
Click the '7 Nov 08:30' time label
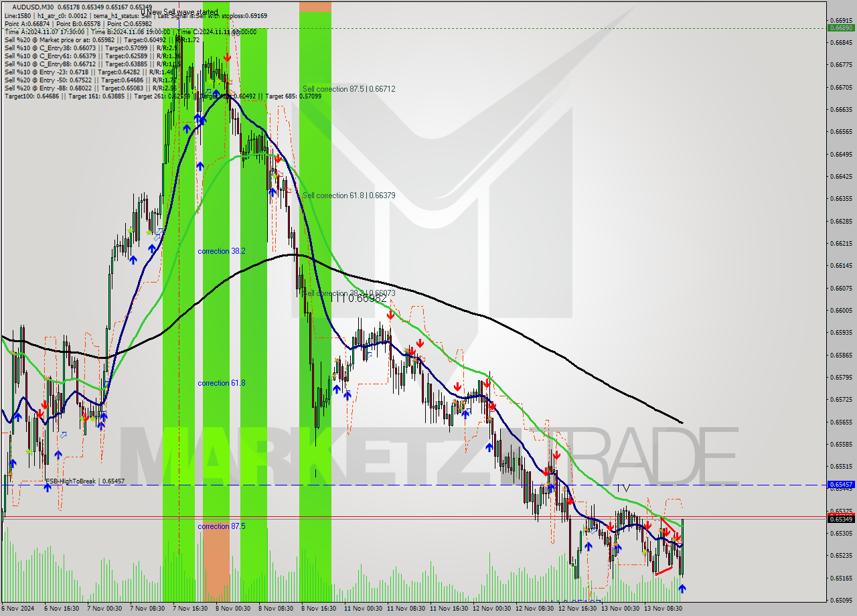[x=146, y=609]
